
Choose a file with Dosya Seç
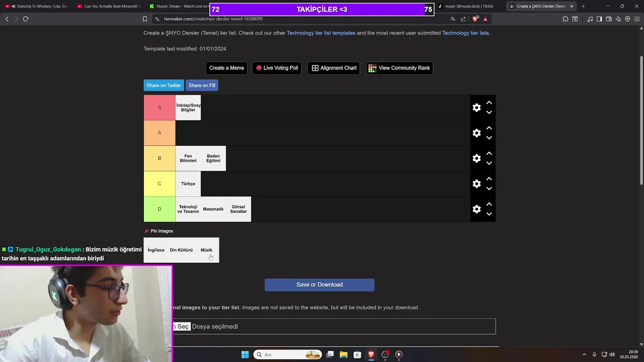coord(181,327)
